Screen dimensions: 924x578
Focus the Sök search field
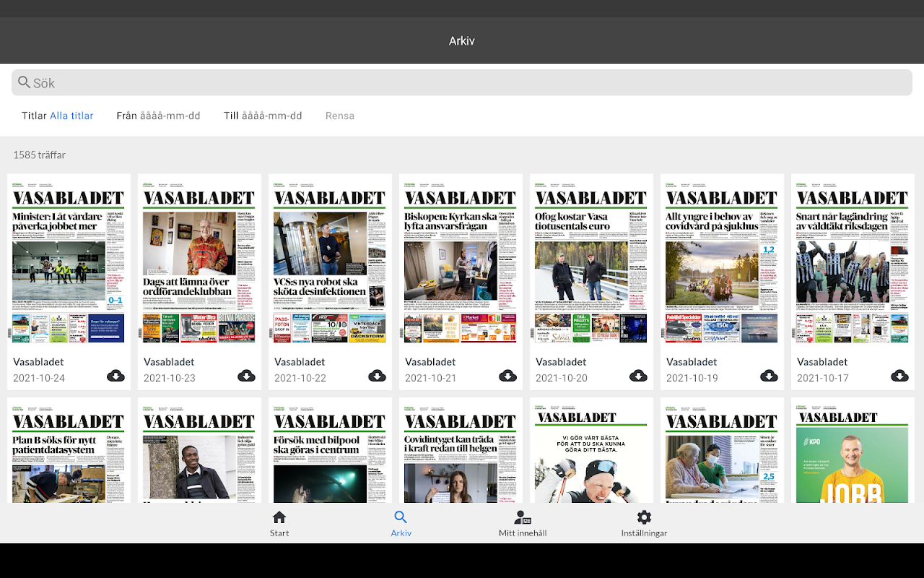pos(462,83)
